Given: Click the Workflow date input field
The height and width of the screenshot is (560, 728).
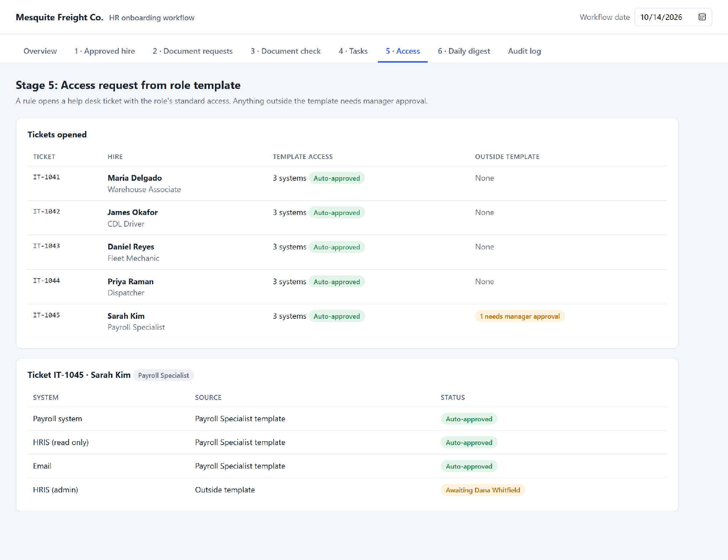Looking at the screenshot, I should [x=673, y=17].
